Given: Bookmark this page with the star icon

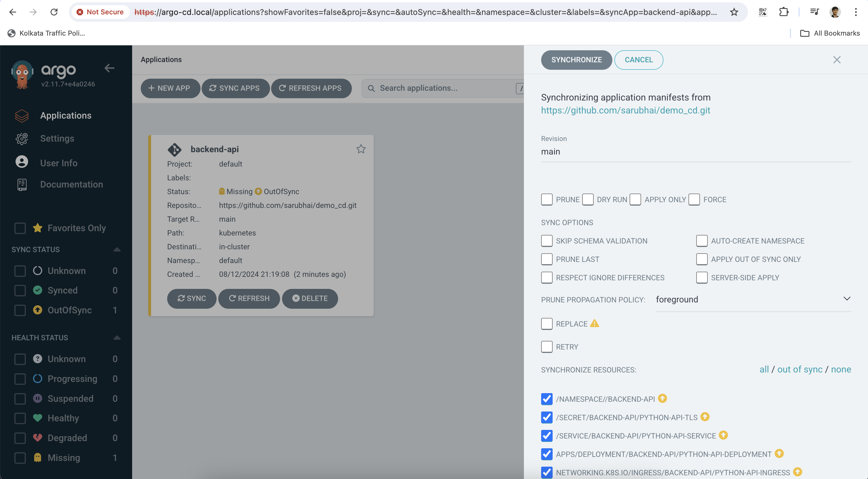Looking at the screenshot, I should pyautogui.click(x=734, y=12).
